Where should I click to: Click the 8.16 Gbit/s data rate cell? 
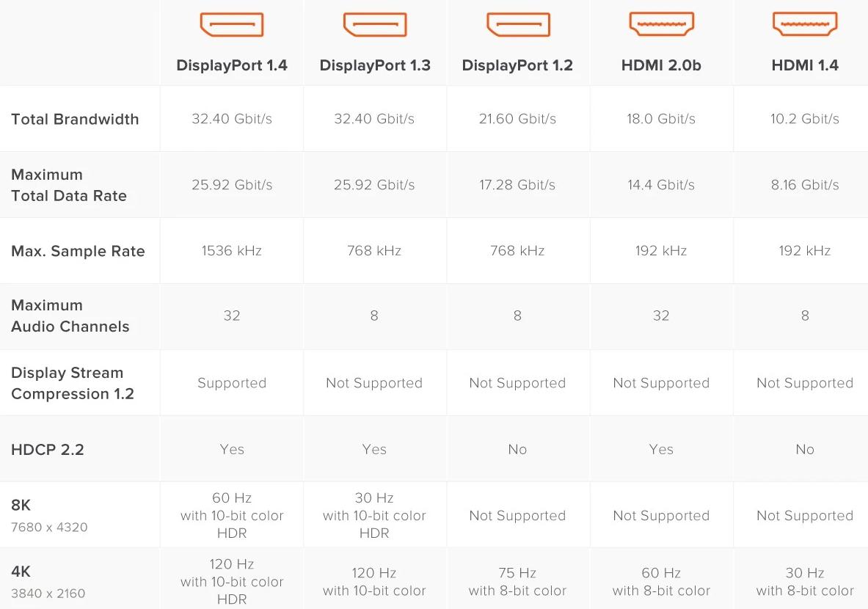point(805,185)
